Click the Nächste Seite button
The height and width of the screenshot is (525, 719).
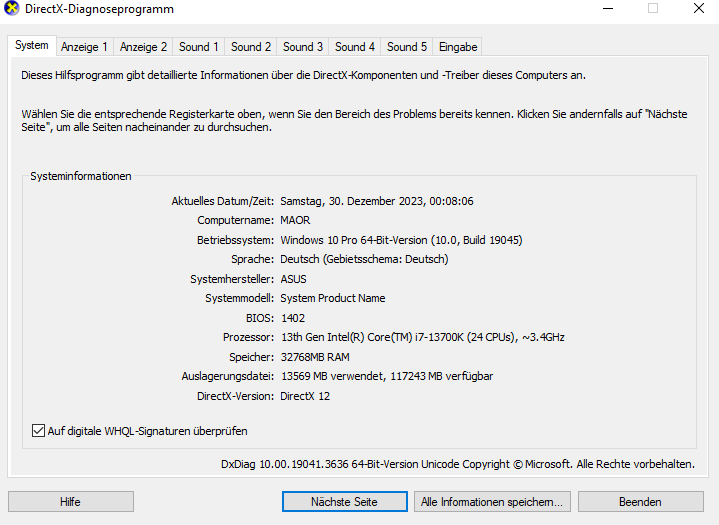[344, 502]
